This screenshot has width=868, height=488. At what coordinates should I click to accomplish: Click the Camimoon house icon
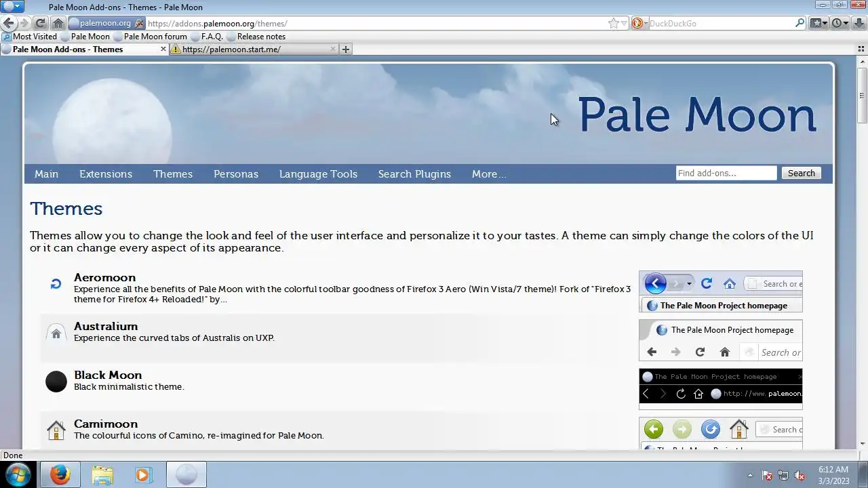click(56, 430)
